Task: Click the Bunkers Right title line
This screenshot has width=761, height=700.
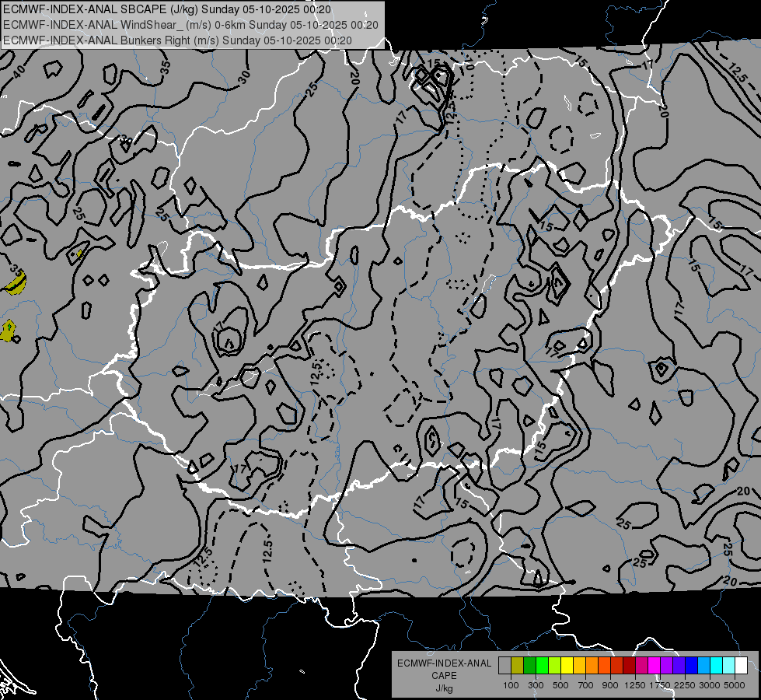Action: (x=177, y=40)
